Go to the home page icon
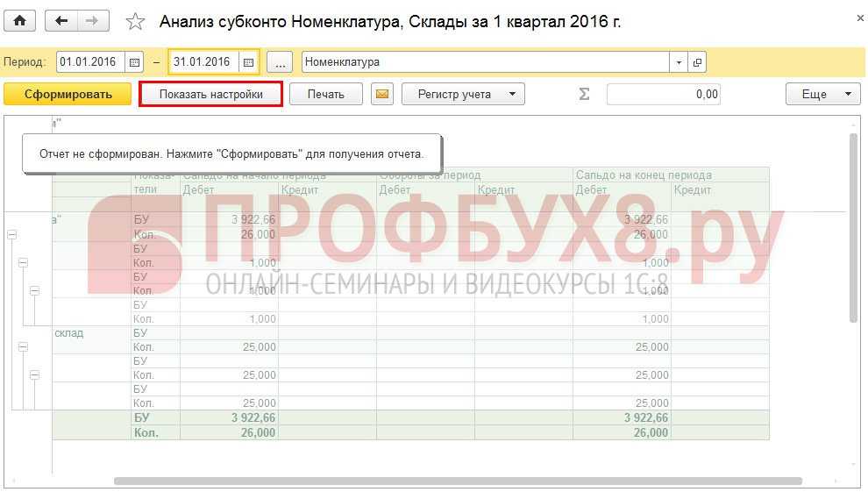Screen dimensions: 868x492 [20, 21]
